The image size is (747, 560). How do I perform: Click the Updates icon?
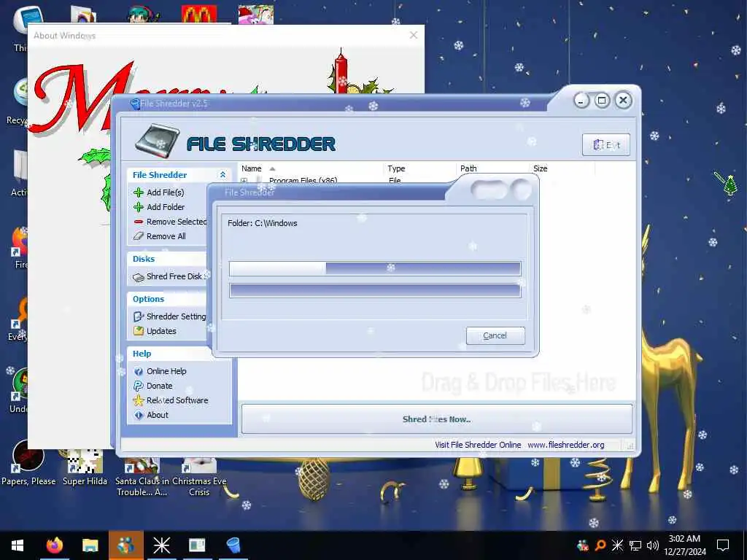coord(139,331)
